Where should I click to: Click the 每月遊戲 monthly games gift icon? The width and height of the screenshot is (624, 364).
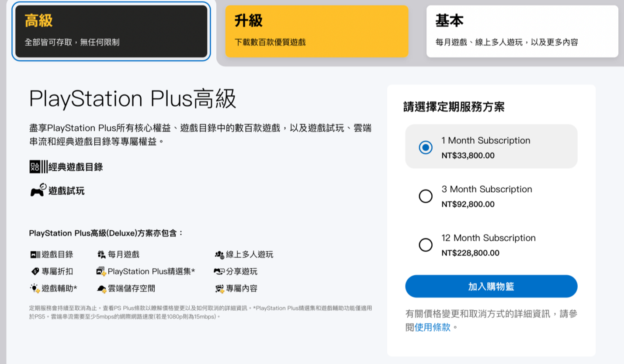click(x=101, y=254)
